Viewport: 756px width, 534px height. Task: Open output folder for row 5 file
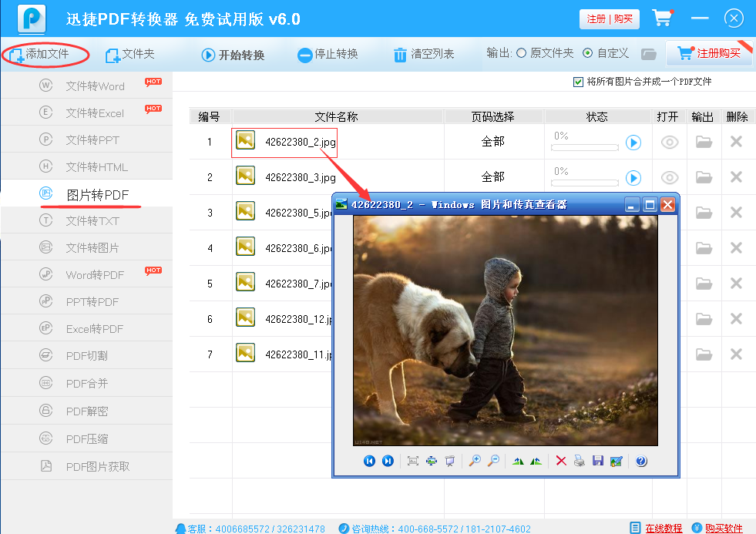tap(704, 284)
